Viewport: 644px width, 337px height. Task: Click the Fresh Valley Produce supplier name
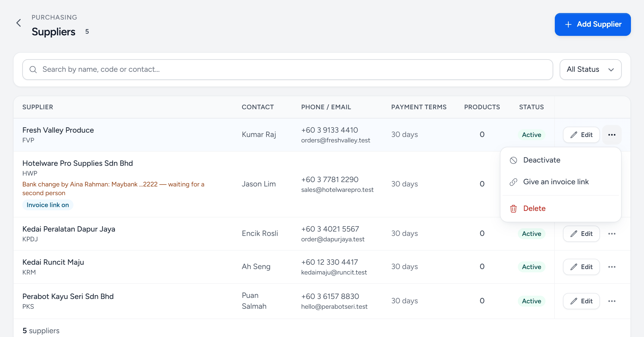pos(58,130)
